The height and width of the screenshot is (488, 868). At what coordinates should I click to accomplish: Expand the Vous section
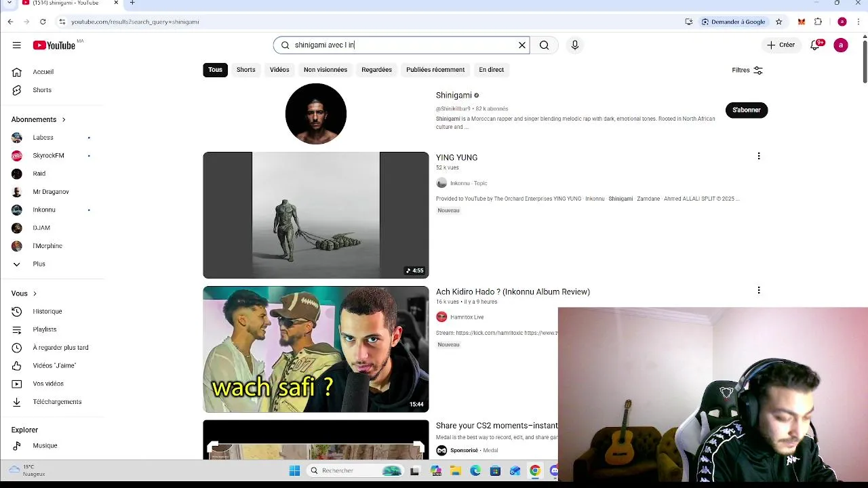click(x=24, y=293)
